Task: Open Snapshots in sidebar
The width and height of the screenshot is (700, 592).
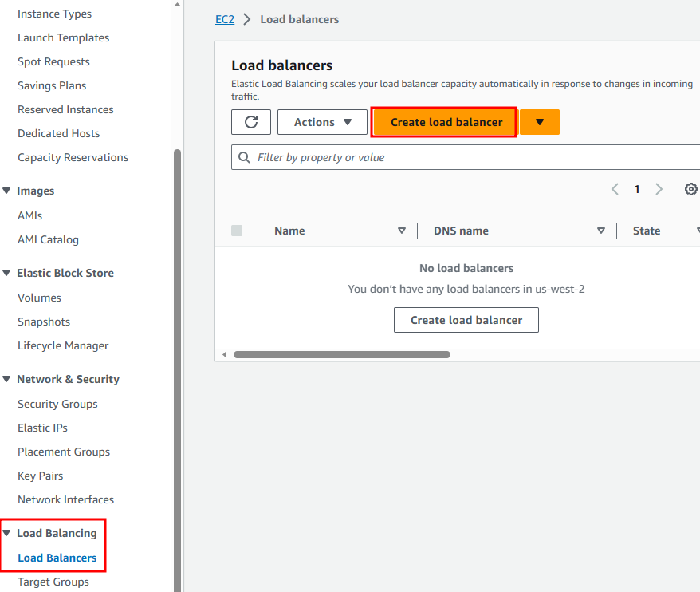Action: (44, 322)
